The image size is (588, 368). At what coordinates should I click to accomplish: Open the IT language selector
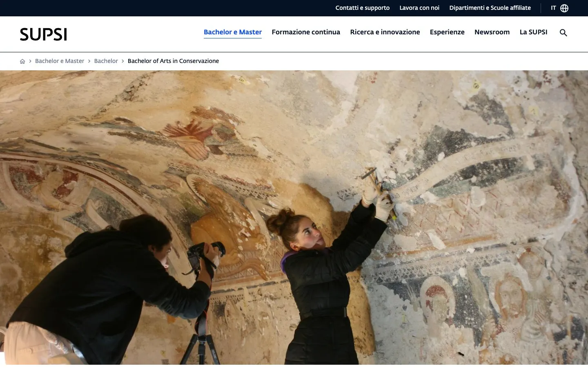click(559, 8)
